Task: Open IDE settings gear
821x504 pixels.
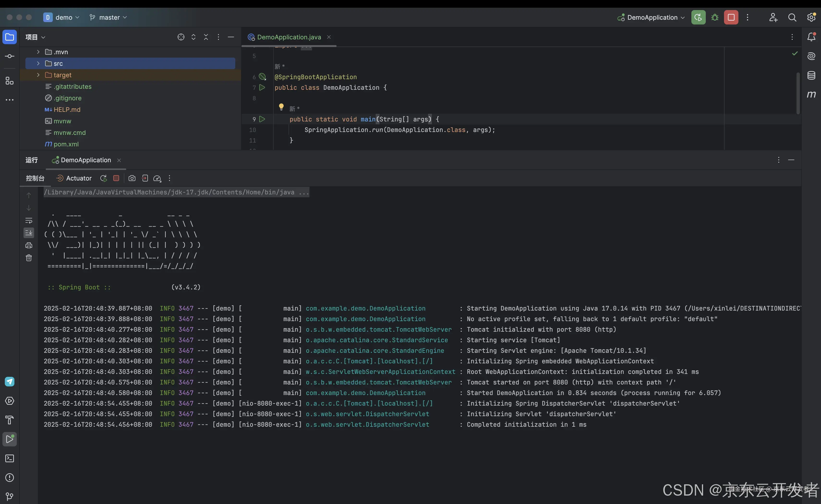Action: (811, 17)
